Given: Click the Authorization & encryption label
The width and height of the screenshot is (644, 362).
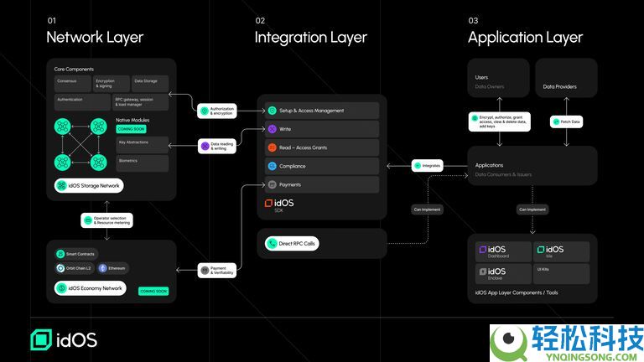Looking at the screenshot, I should tap(217, 111).
